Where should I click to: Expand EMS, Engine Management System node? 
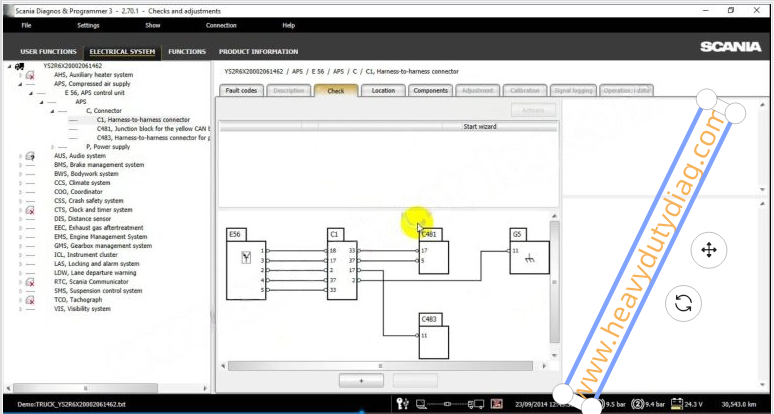pyautogui.click(x=20, y=237)
